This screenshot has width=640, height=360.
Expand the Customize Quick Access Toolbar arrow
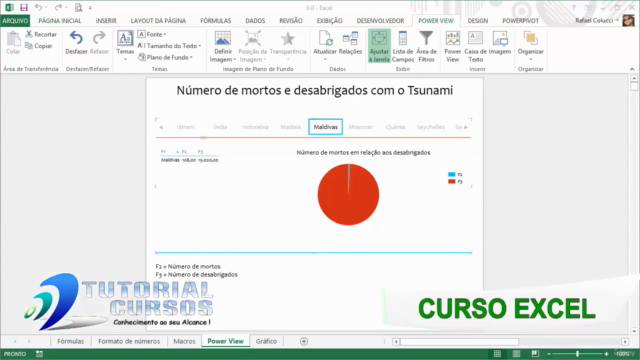click(90, 8)
